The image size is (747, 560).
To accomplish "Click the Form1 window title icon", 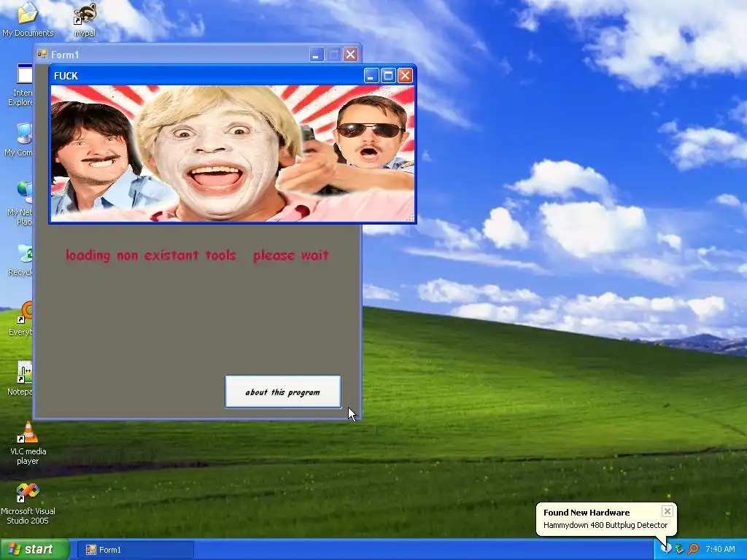I will 42,54.
